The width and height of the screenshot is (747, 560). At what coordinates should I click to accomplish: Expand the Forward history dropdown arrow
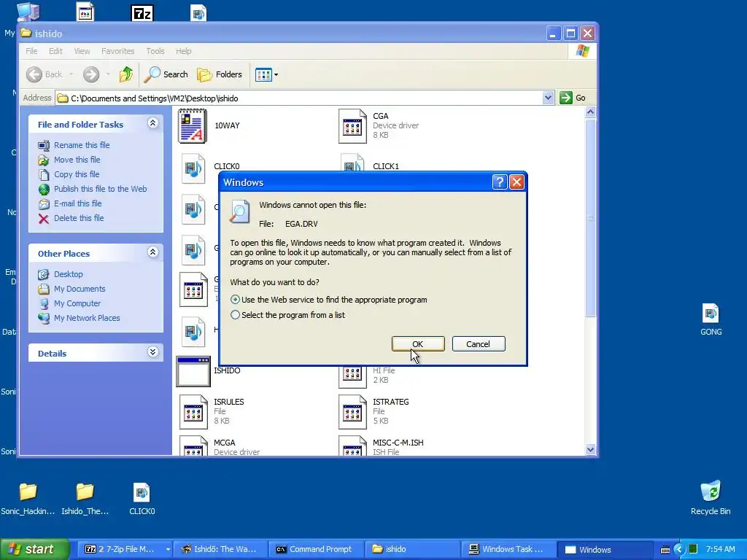[x=108, y=74]
